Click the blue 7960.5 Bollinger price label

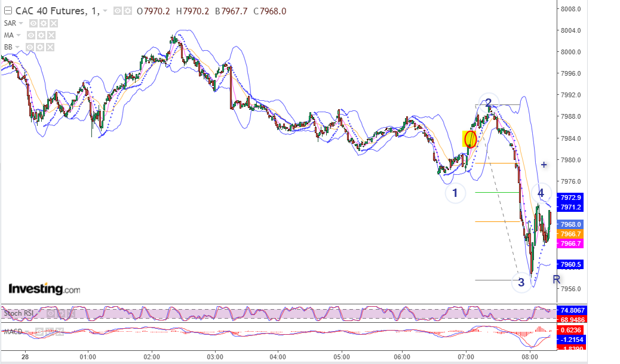coord(570,264)
